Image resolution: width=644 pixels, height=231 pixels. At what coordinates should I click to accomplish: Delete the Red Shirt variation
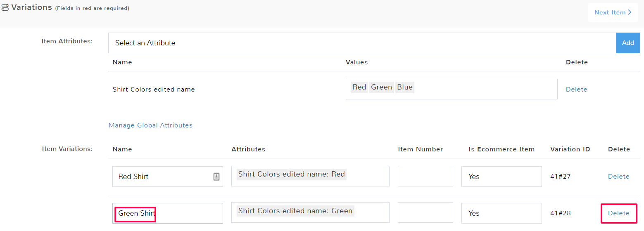point(618,177)
